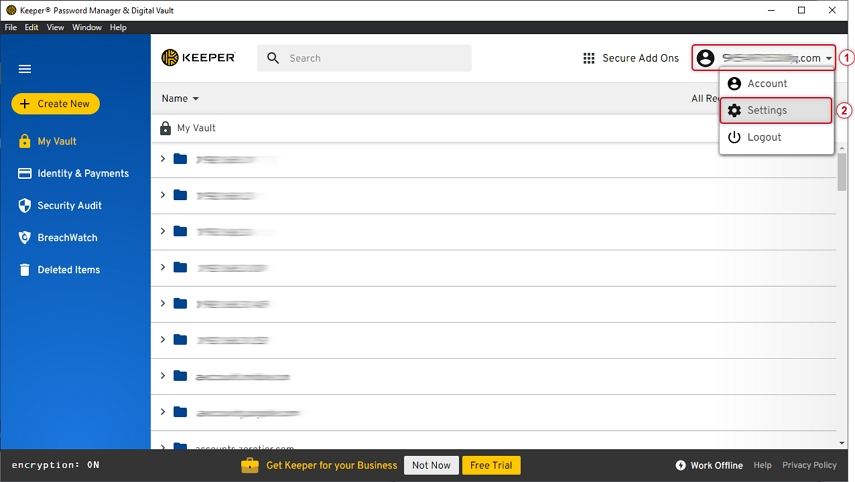
Task: Click the Not Now button
Action: 431,465
